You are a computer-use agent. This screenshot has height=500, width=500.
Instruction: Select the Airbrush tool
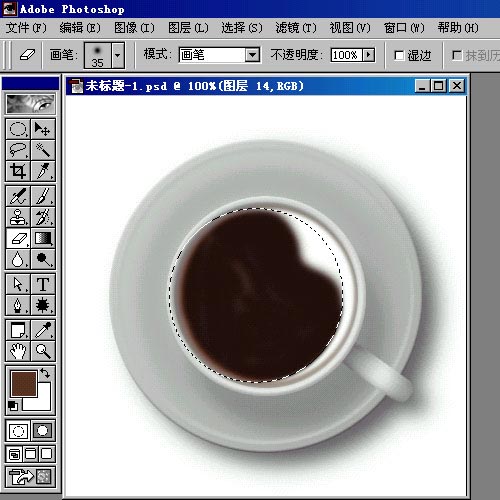(18, 196)
